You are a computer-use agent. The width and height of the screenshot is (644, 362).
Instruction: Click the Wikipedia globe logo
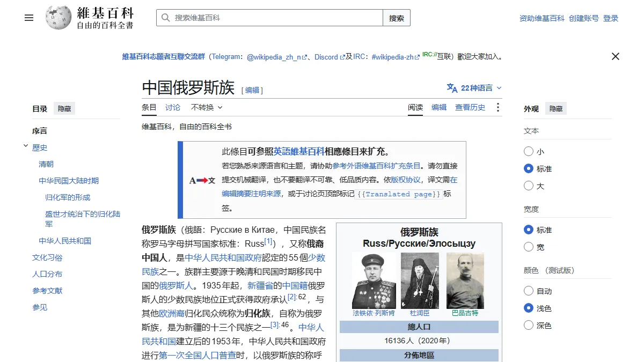tap(58, 18)
